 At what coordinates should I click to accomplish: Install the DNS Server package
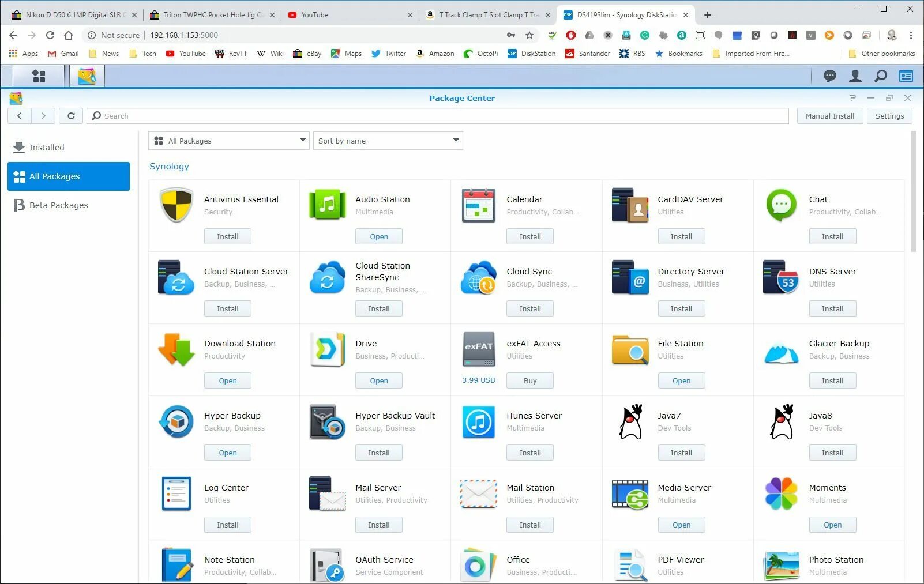832,308
